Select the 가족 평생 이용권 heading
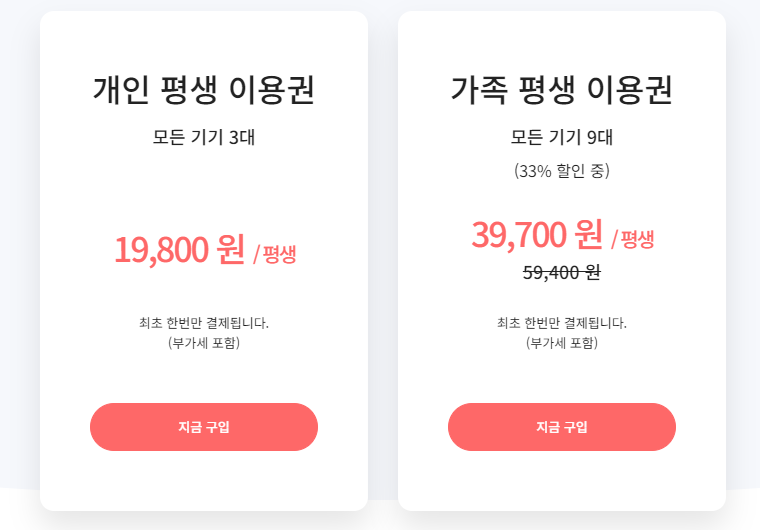The height and width of the screenshot is (530, 760). [x=562, y=90]
